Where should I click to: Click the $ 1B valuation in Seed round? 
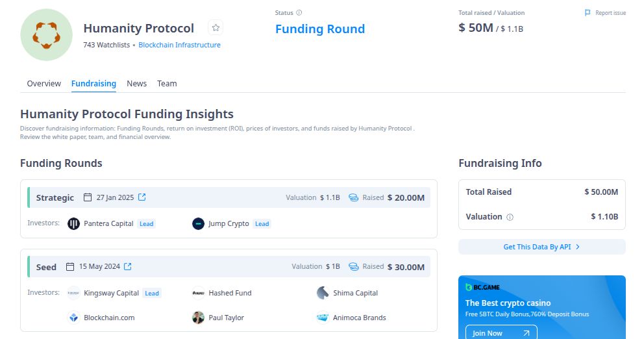click(332, 267)
